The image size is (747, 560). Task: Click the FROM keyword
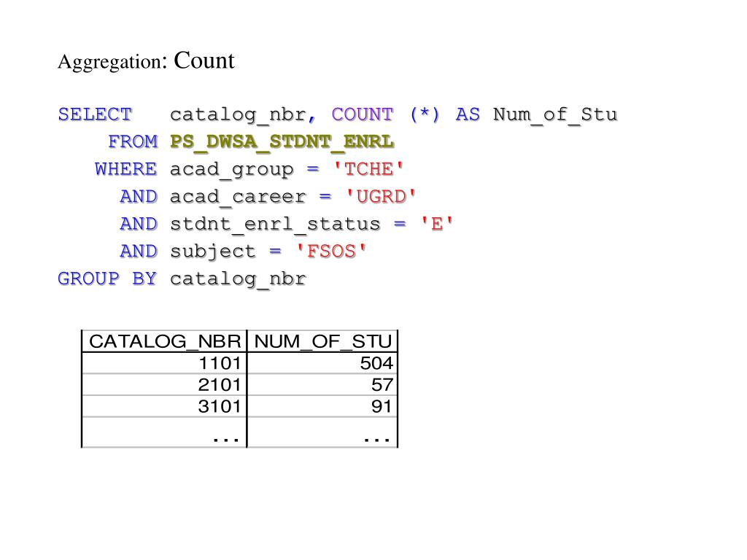click(133, 141)
